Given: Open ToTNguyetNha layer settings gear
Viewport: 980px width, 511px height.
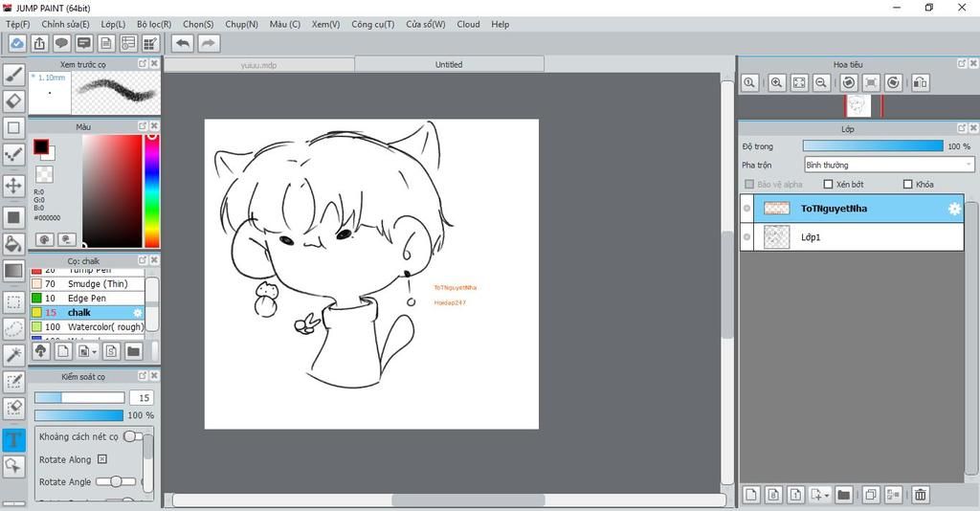Looking at the screenshot, I should 954,209.
